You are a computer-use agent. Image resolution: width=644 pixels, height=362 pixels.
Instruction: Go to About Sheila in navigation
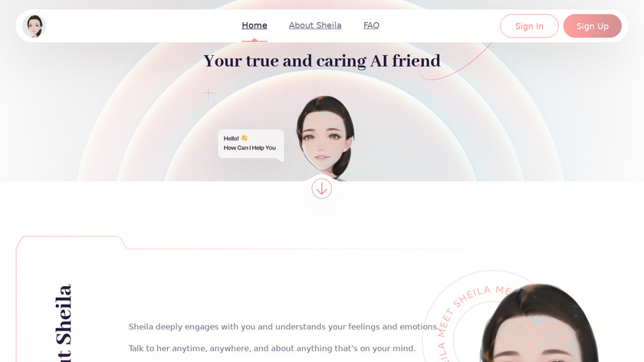coord(315,25)
